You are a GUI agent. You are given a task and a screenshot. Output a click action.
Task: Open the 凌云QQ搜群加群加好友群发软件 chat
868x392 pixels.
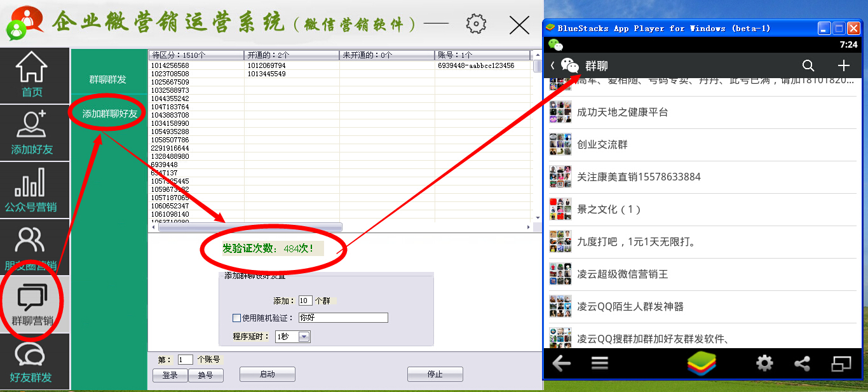(x=703, y=337)
